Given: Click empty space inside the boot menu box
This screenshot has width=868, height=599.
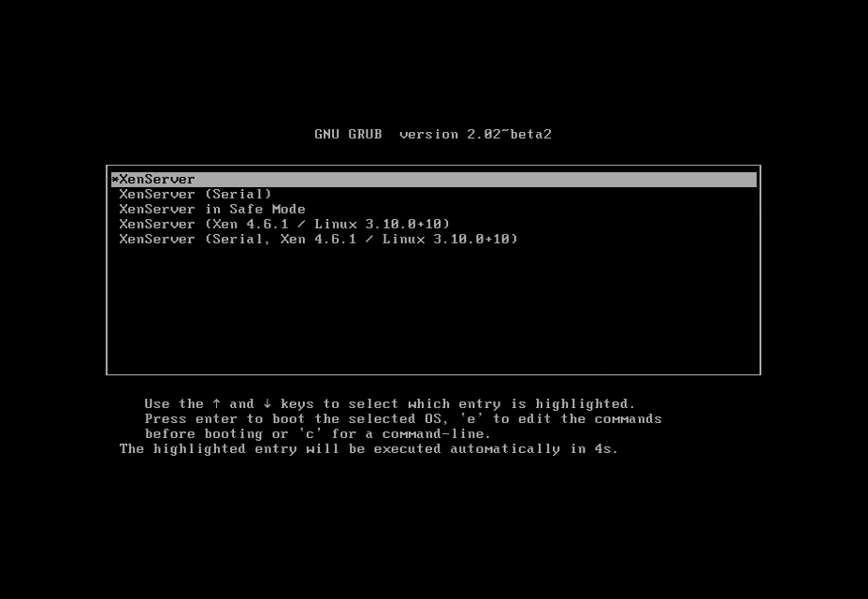Looking at the screenshot, I should coord(433,311).
